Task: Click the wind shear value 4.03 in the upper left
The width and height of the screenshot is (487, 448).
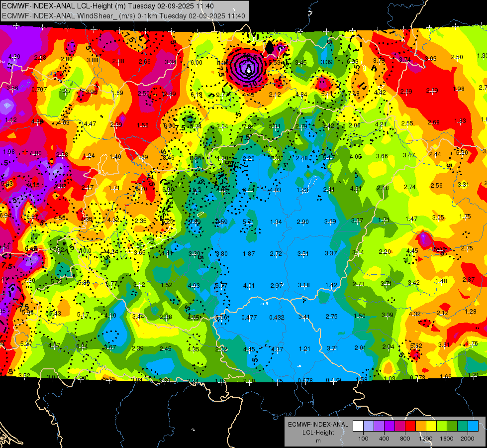Action: [x=63, y=123]
